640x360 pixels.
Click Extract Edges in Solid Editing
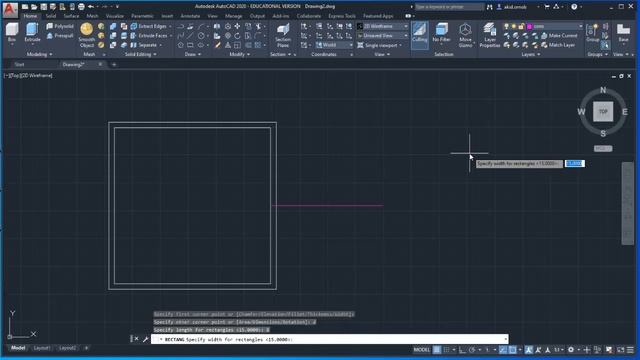click(x=149, y=26)
